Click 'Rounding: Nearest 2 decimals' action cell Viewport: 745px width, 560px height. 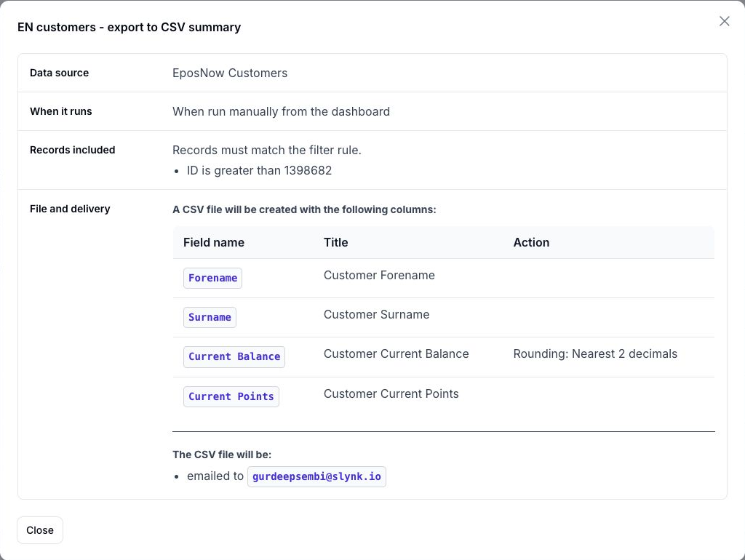point(595,354)
